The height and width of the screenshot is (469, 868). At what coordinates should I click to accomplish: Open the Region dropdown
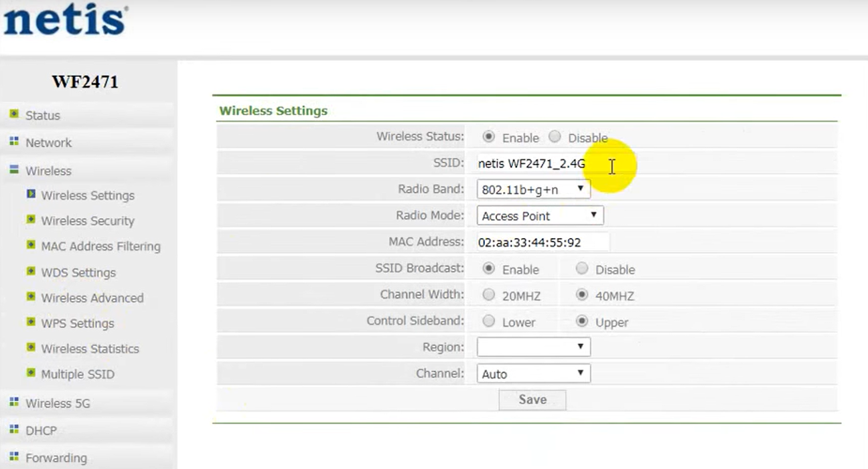tap(533, 347)
